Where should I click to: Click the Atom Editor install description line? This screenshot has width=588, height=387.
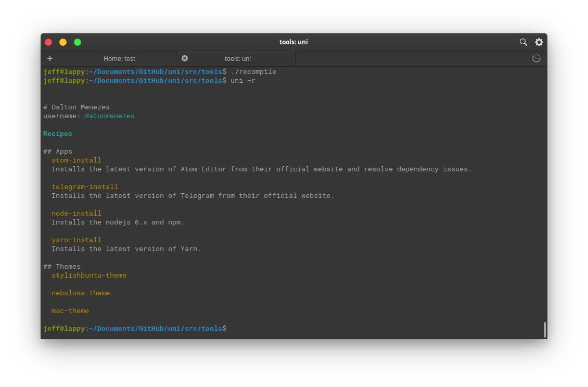pos(261,169)
